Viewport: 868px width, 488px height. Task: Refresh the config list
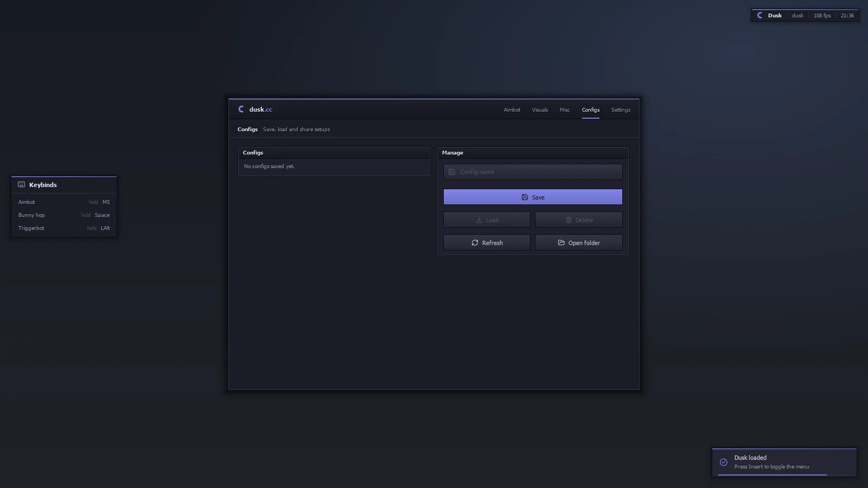point(487,242)
